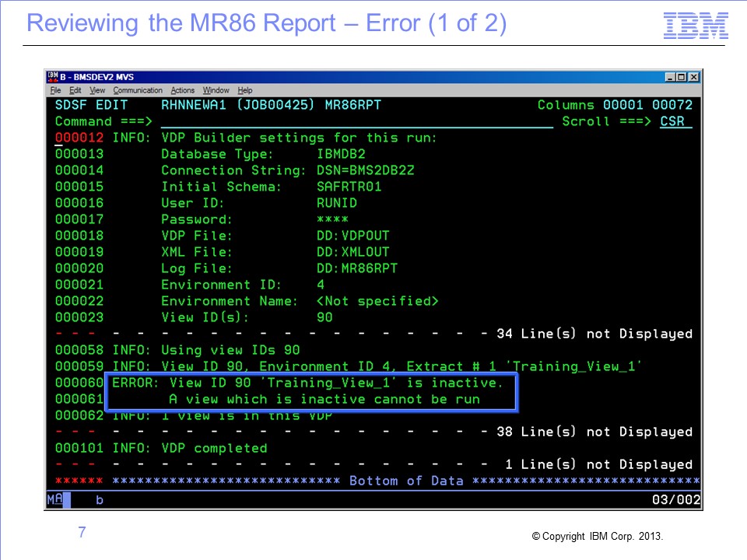The height and width of the screenshot is (560, 747).
Task: Click the slide page number 7
Action: pyautogui.click(x=82, y=532)
